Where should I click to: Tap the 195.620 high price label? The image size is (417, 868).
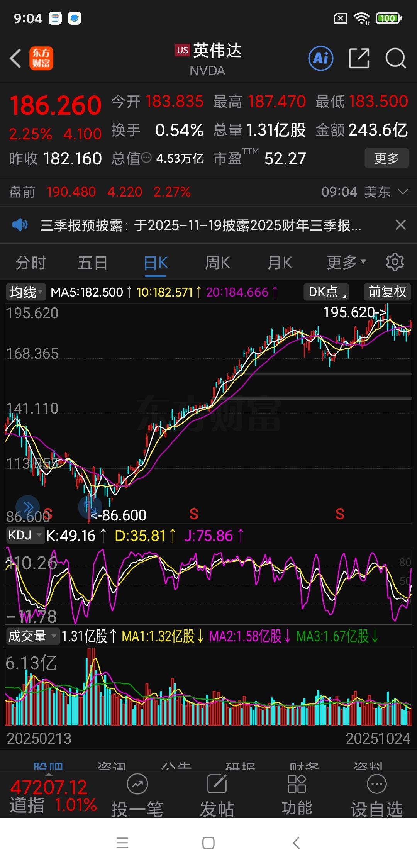pyautogui.click(x=354, y=312)
